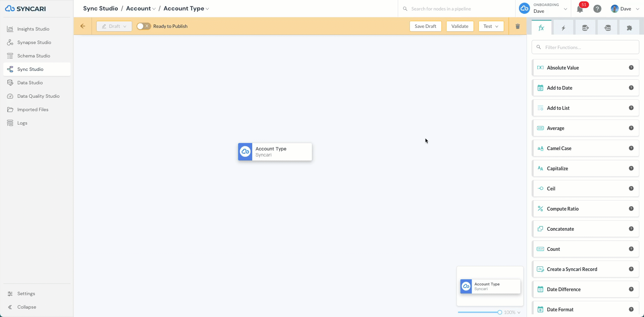644x317 pixels.
Task: Toggle the Ready to Publish switch
Action: 144,26
